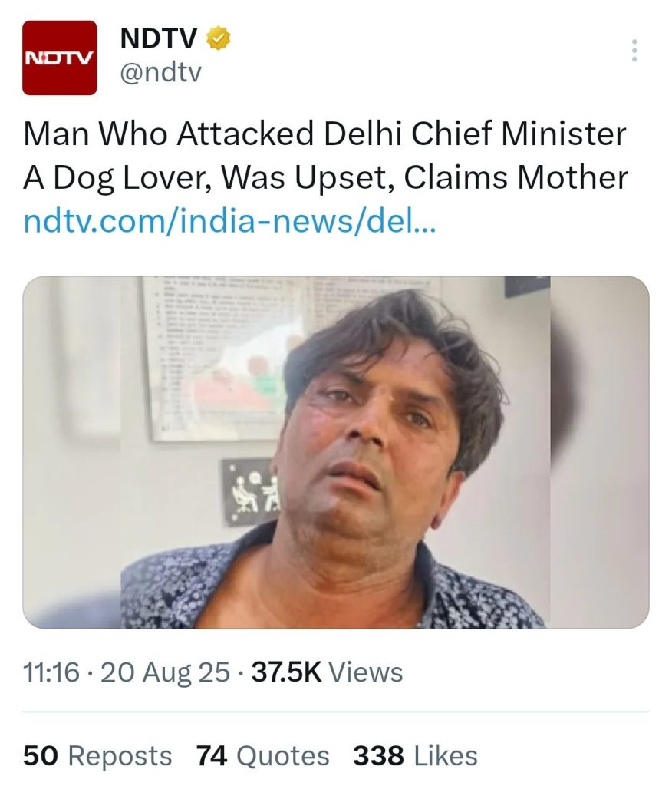Open the three-dot more options menu

(634, 51)
